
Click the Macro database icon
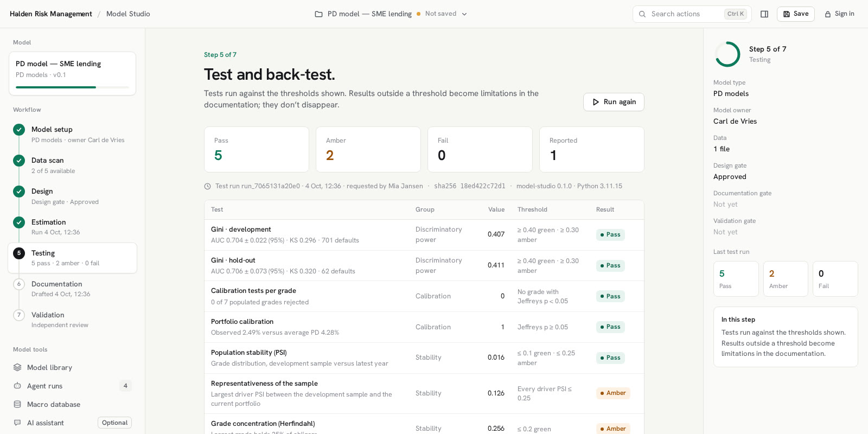[17, 405]
